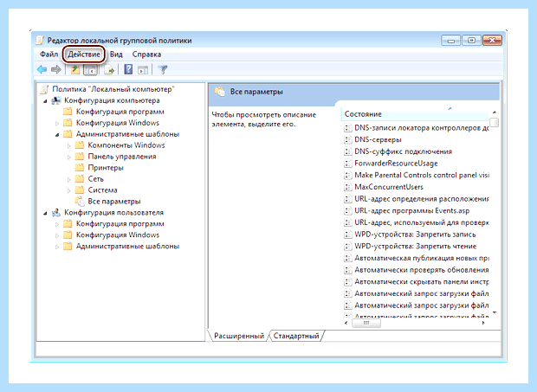Expand user Административные шаблоны node
The image size is (537, 392).
click(x=57, y=247)
